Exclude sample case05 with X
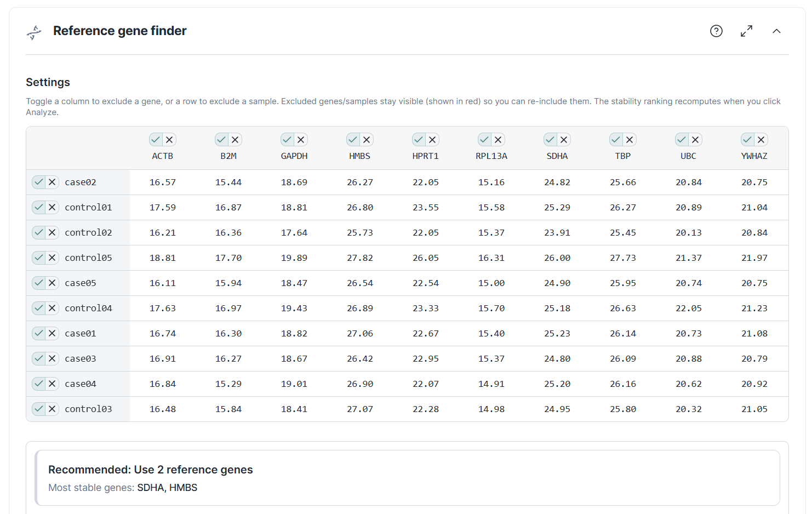 coord(52,283)
